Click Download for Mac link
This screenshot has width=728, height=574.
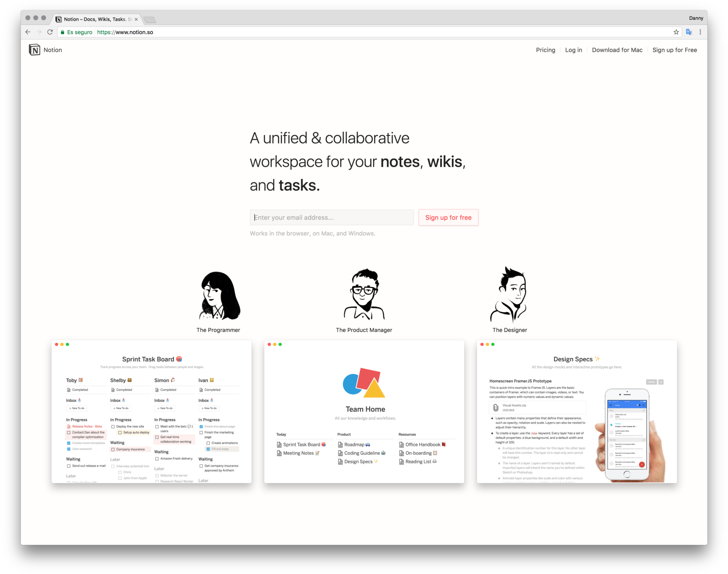[617, 50]
